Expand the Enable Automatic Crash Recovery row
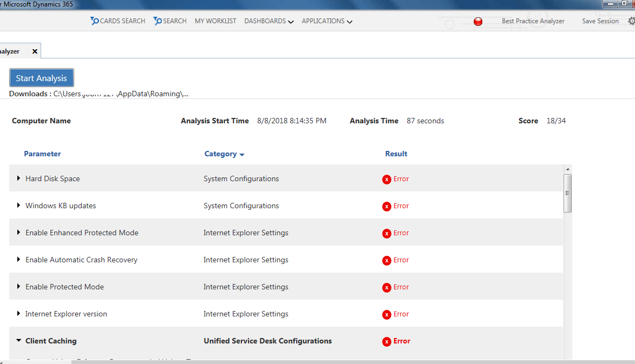This screenshot has height=364, width=635. coord(18,260)
